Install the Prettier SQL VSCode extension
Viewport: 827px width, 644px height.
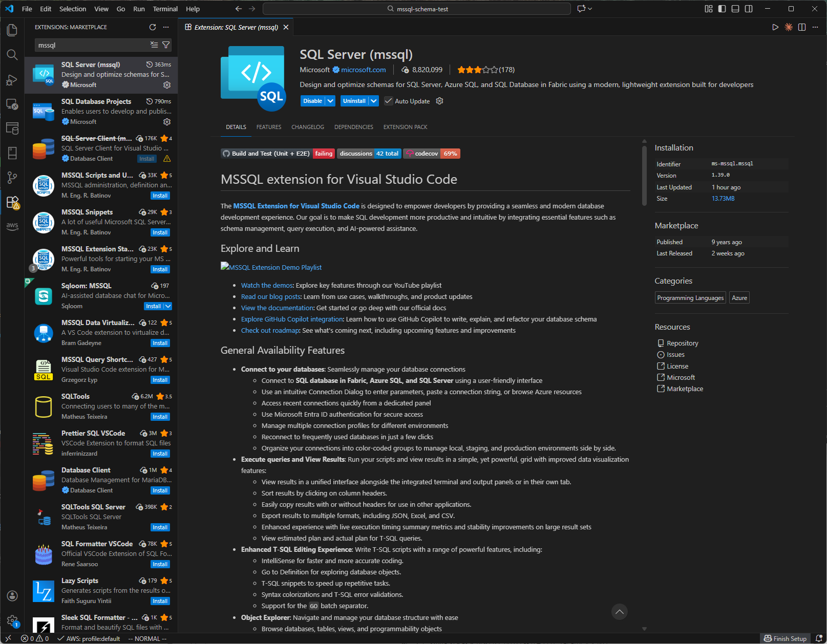pos(160,454)
